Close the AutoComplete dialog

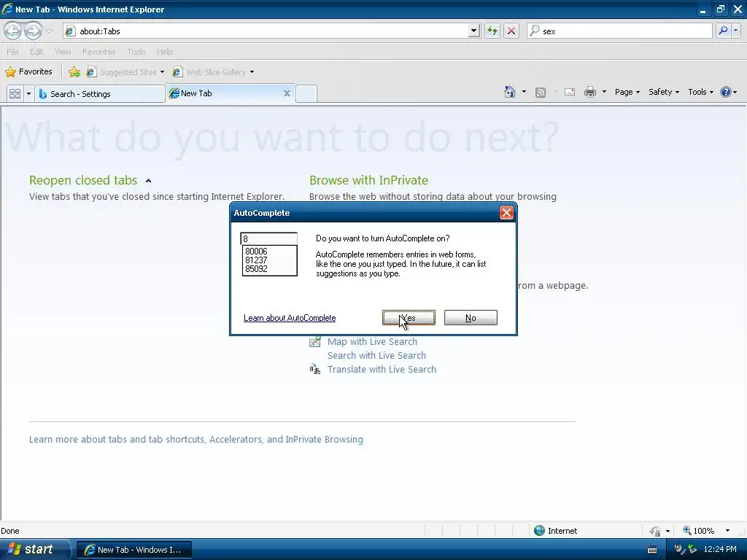(x=506, y=213)
